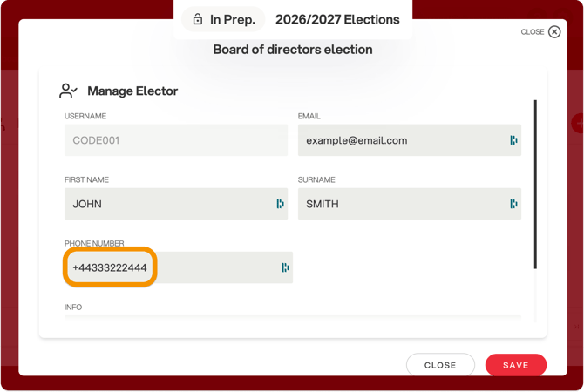The image size is (584, 392).
Task: Click the teal icon in Email field
Action: point(513,140)
